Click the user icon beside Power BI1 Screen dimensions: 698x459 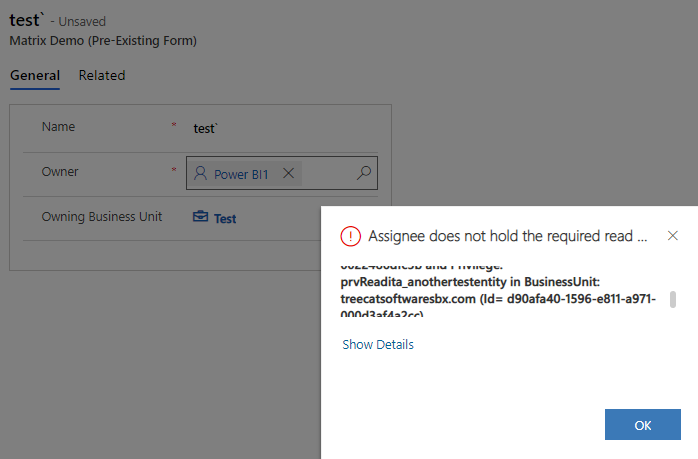[200, 173]
